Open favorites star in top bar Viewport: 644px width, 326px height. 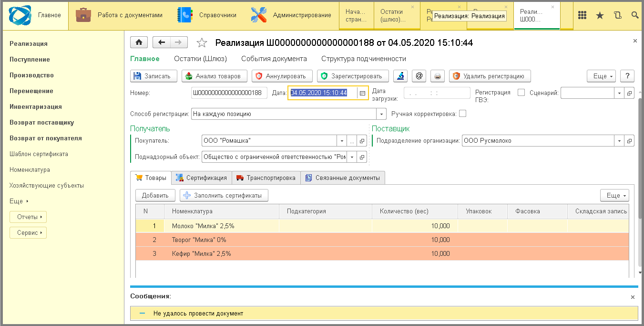click(x=600, y=15)
